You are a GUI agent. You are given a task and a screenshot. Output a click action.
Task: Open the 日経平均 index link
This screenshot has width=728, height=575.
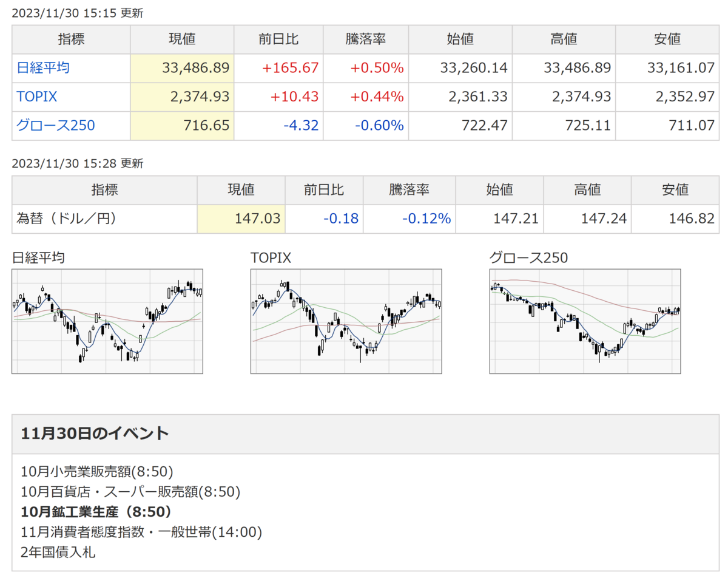point(43,68)
